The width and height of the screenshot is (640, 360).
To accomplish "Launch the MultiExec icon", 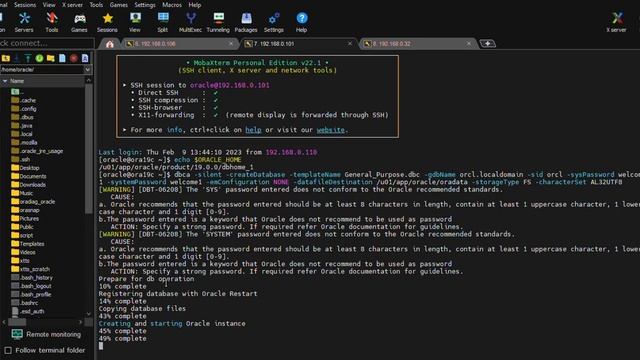I will click(190, 22).
